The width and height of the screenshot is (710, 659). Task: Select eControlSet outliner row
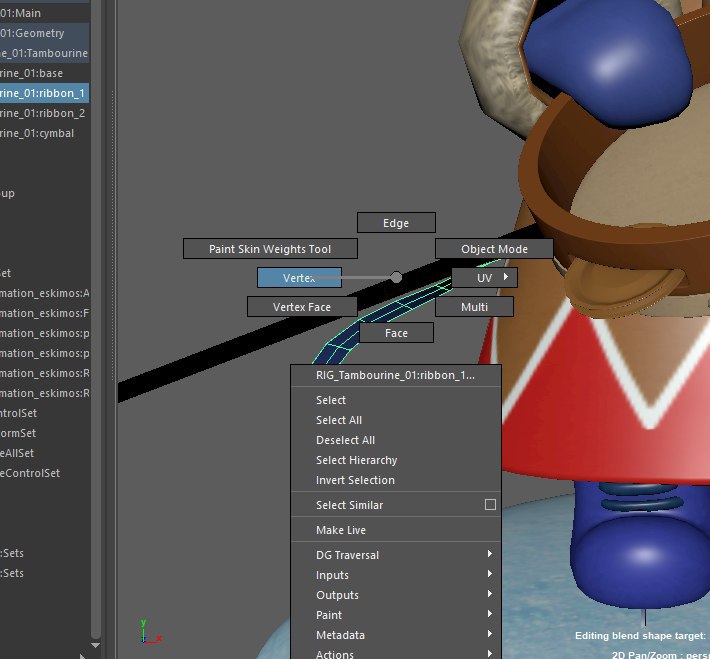click(x=44, y=472)
